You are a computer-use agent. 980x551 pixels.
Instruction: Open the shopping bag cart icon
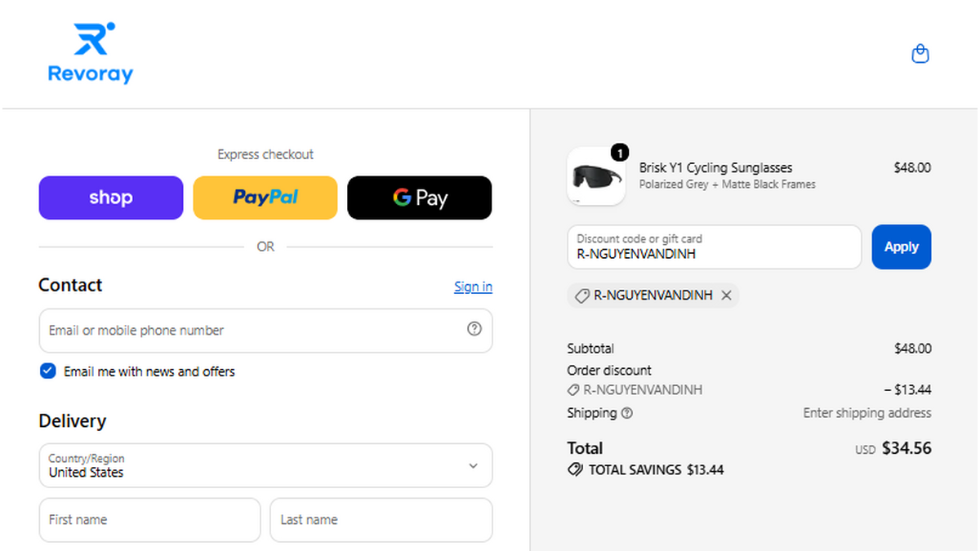(920, 54)
